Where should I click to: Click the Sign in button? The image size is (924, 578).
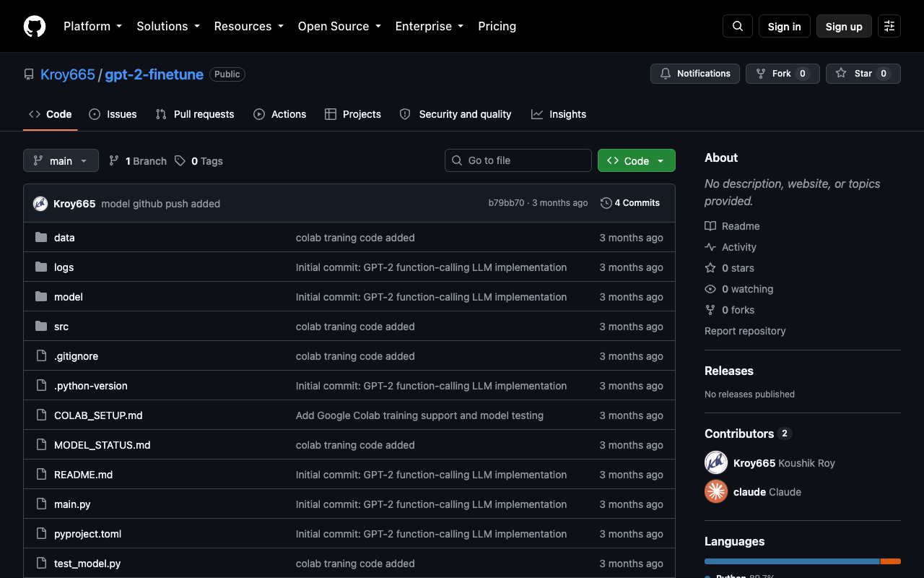[785, 26]
